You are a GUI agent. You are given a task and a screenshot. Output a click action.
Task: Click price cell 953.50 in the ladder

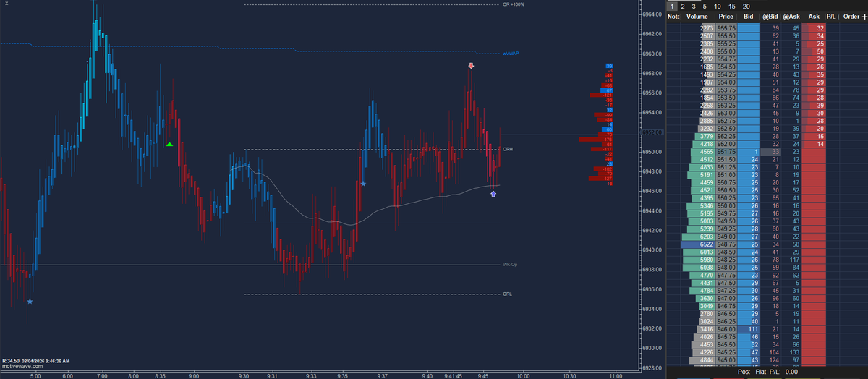[x=727, y=98]
